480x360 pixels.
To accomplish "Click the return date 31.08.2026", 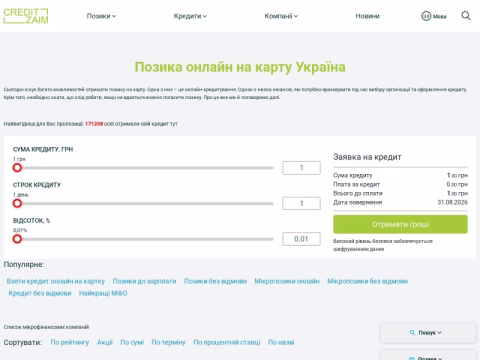I will pyautogui.click(x=452, y=202).
